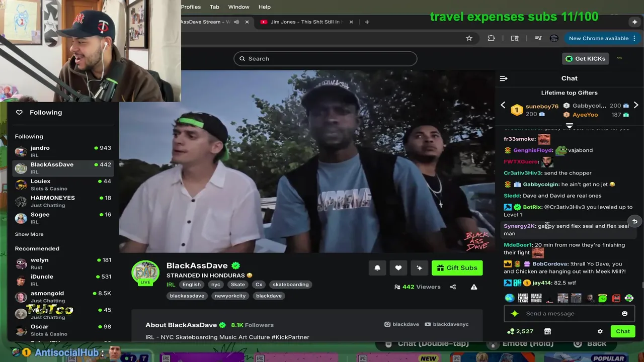The image size is (644, 362).
Task: Focus the Kick search field
Action: click(325, 59)
